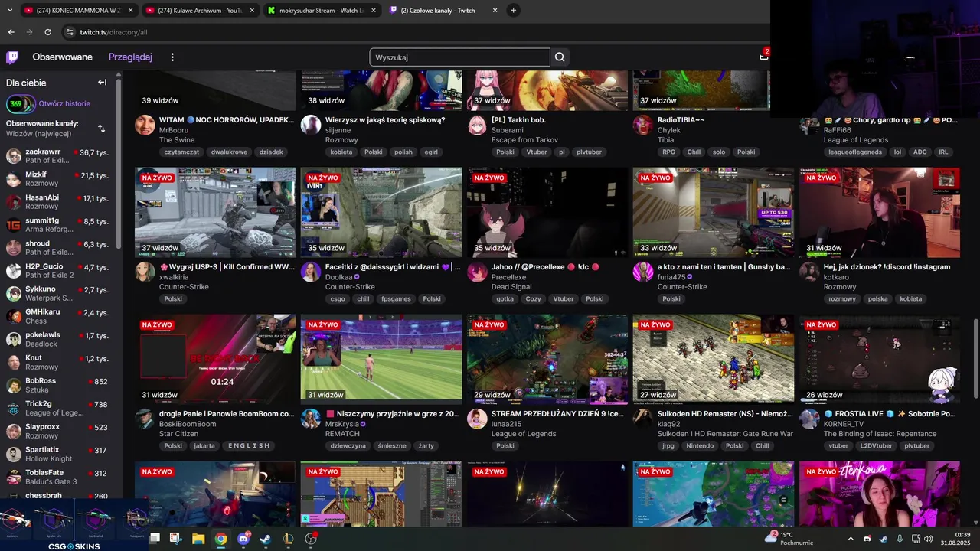Viewport: 980px width, 551px height.
Task: Click the L2DVtuber tag
Action: tap(877, 446)
